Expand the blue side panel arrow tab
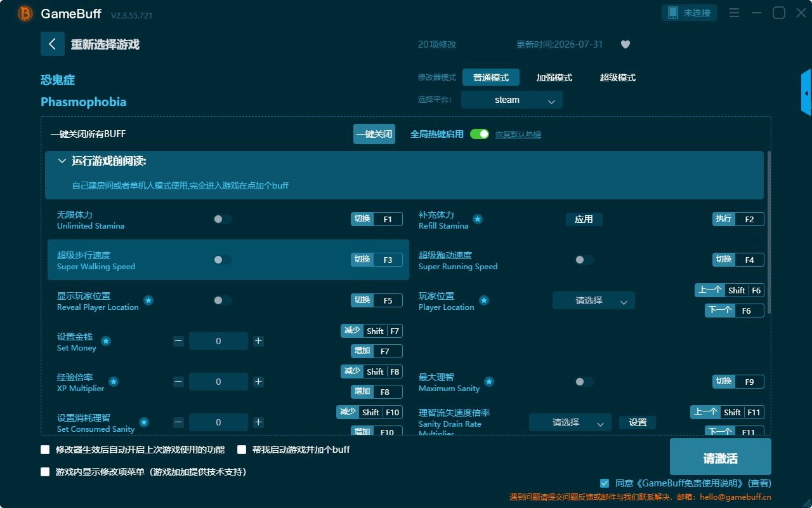The width and height of the screenshot is (812, 508). click(x=806, y=93)
